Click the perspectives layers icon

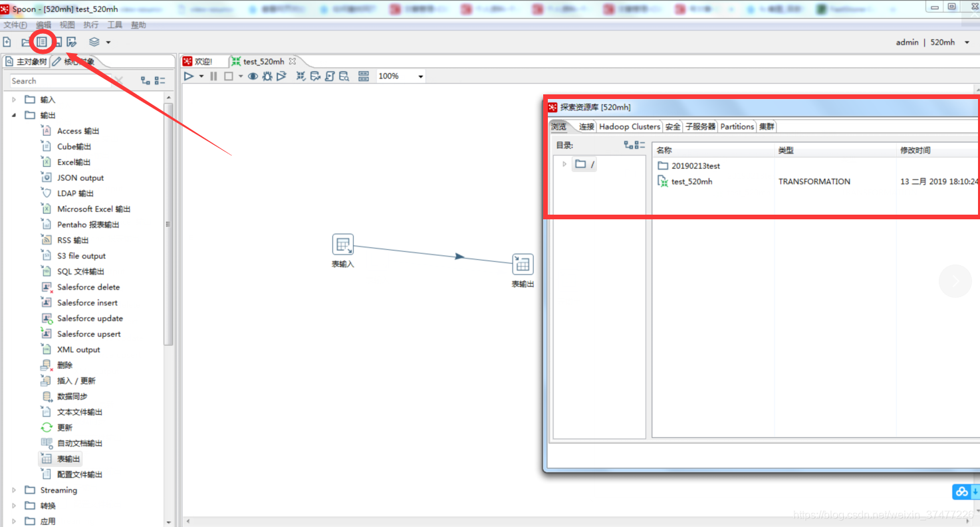[94, 42]
